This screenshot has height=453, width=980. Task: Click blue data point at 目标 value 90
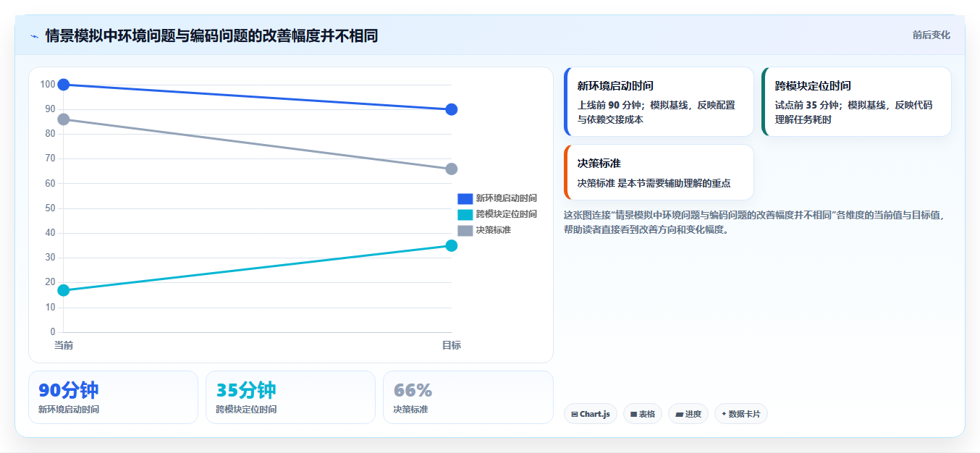[x=452, y=109]
